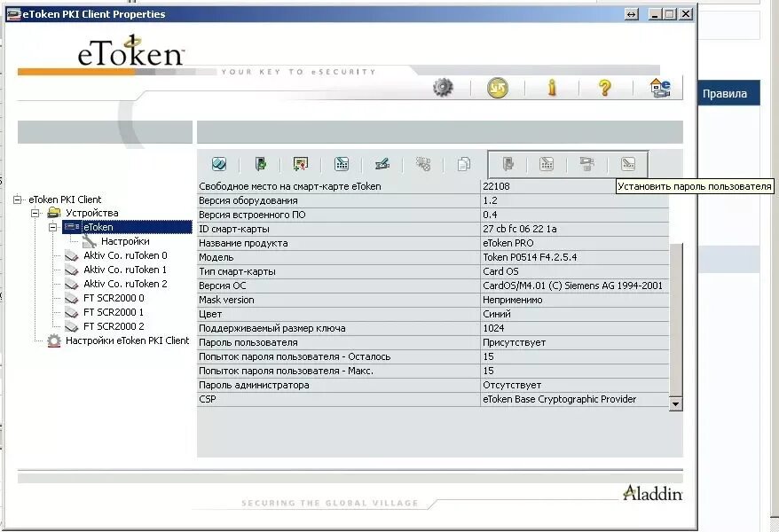Open the About info icon
Image resolution: width=779 pixels, height=532 pixels.
pyautogui.click(x=552, y=88)
